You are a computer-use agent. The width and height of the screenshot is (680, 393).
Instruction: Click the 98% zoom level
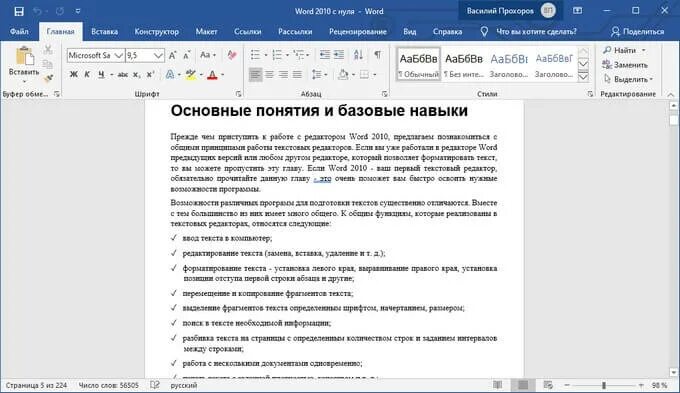(659, 385)
